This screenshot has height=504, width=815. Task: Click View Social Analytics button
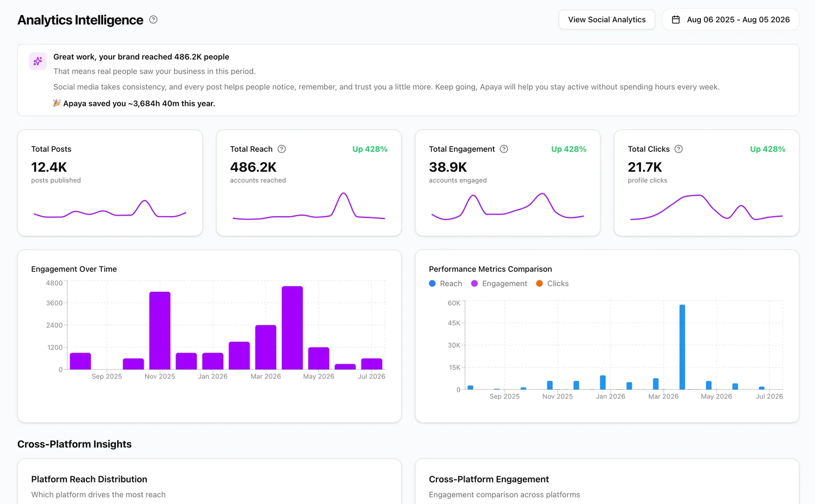607,19
